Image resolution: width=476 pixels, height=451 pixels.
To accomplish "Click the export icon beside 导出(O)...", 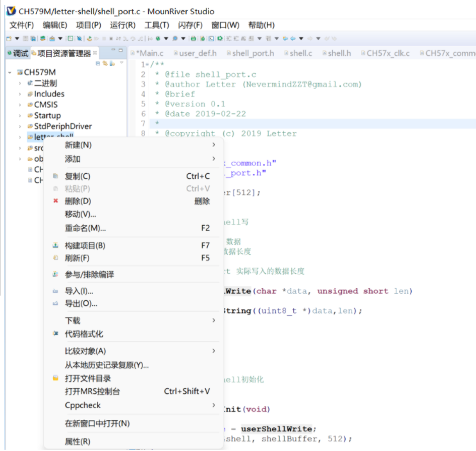I will pos(56,303).
